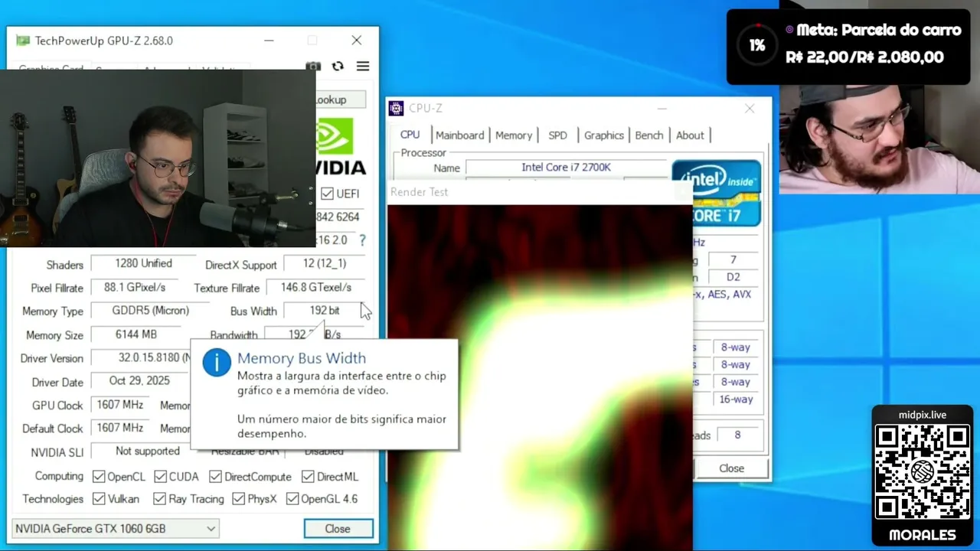
Task: Click the Close button in GPU-Z
Action: point(338,529)
